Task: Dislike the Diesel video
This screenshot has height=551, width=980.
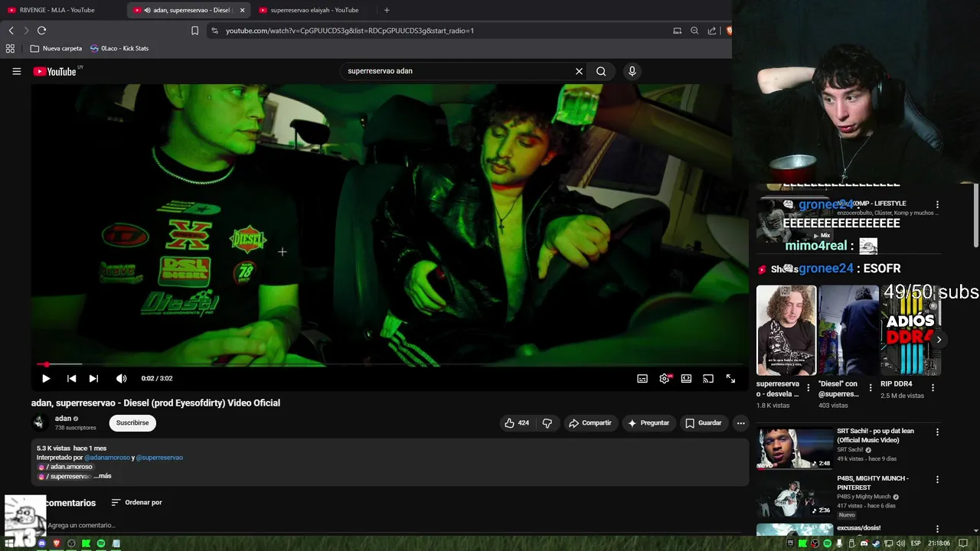Action: (x=547, y=422)
